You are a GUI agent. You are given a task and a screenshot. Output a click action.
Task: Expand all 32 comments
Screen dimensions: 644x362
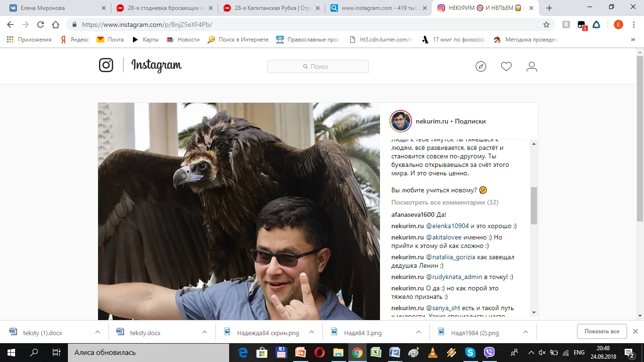coord(445,202)
